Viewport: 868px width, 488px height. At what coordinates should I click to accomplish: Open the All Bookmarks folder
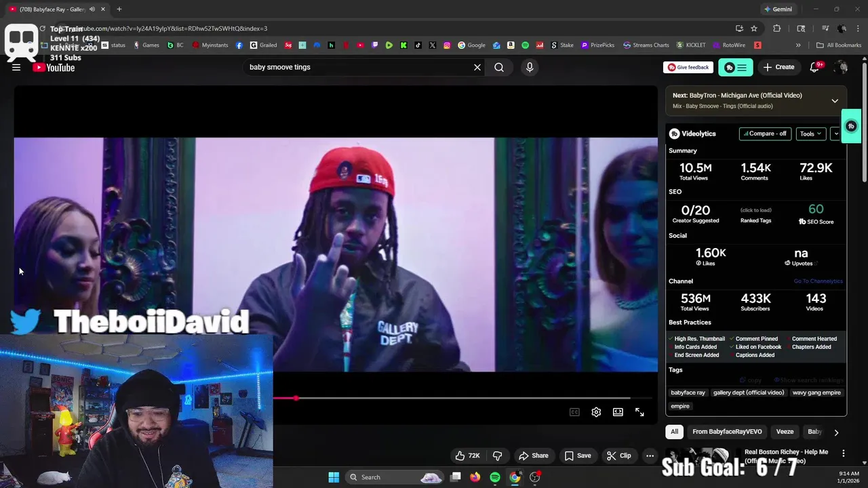(x=839, y=45)
